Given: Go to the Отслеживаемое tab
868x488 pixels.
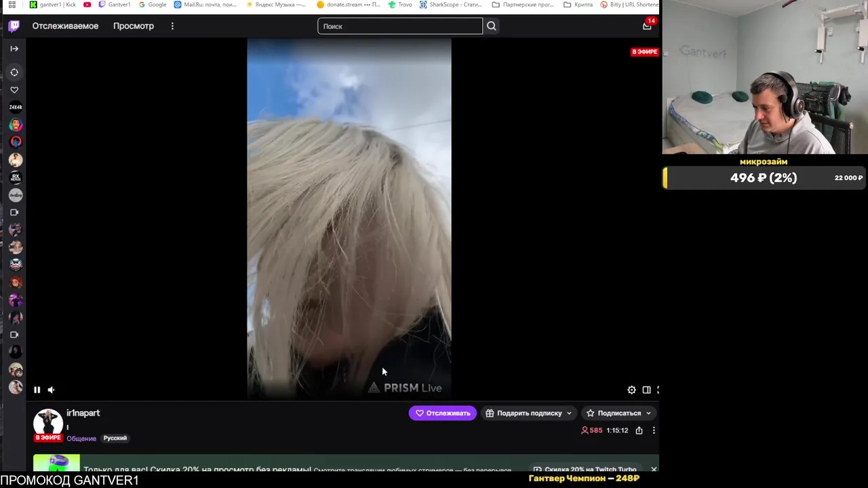Looking at the screenshot, I should (65, 26).
